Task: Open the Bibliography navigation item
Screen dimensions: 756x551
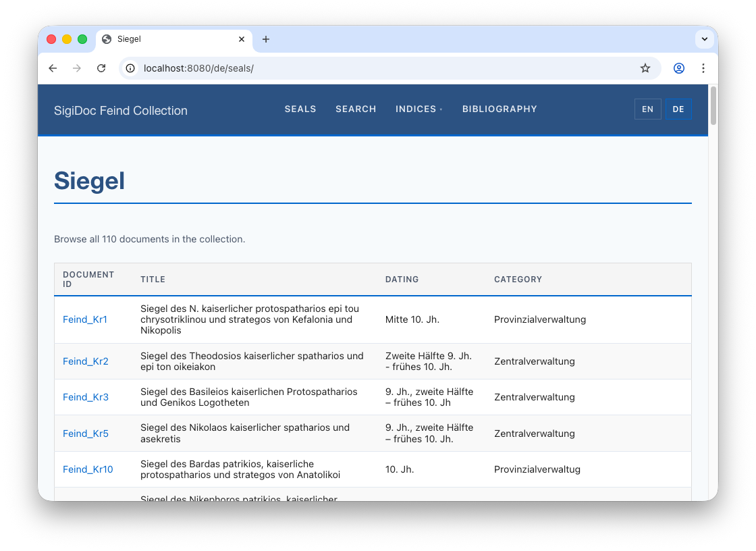Action: (x=500, y=109)
